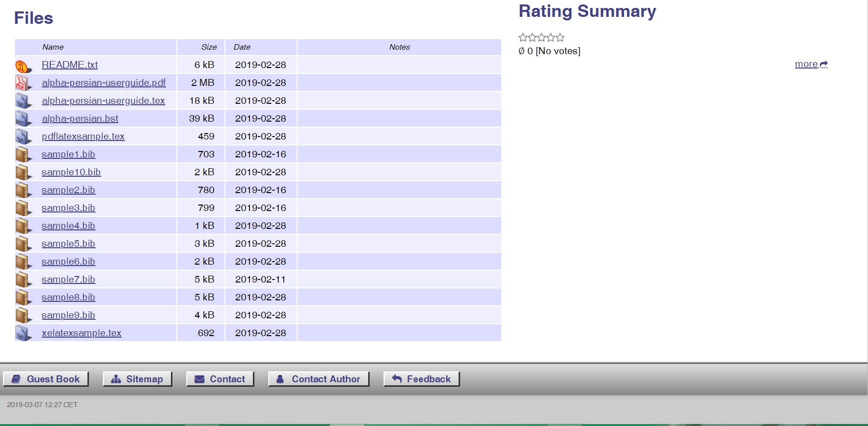Screen dimensions: 868x426
Task: Click the TeX icon next to pdflatexsample.tex
Action: pyautogui.click(x=22, y=137)
